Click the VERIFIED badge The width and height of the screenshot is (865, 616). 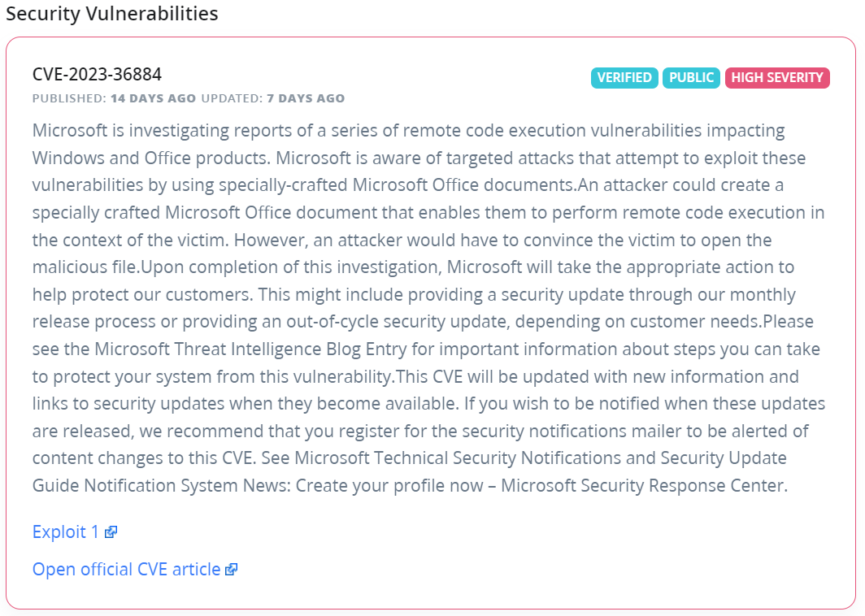624,78
